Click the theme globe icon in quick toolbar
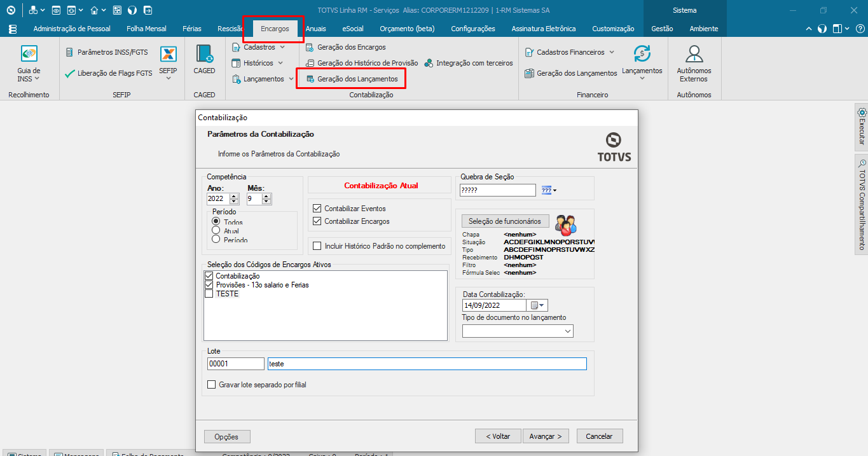This screenshot has height=456, width=868. [x=132, y=10]
